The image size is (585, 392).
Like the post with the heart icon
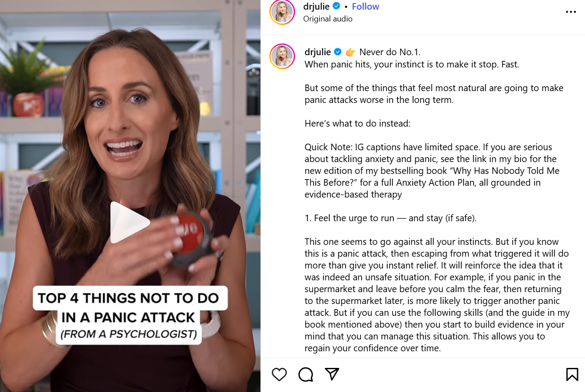point(279,374)
